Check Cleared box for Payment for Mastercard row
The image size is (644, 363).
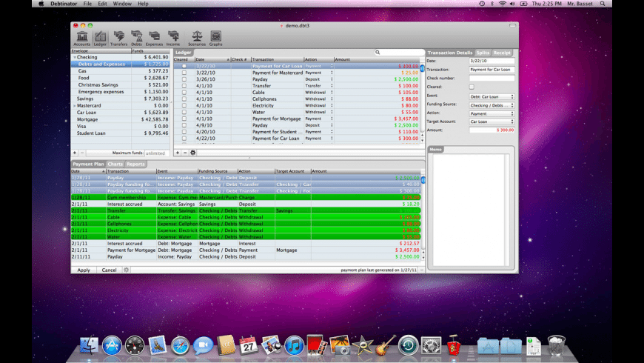click(184, 73)
